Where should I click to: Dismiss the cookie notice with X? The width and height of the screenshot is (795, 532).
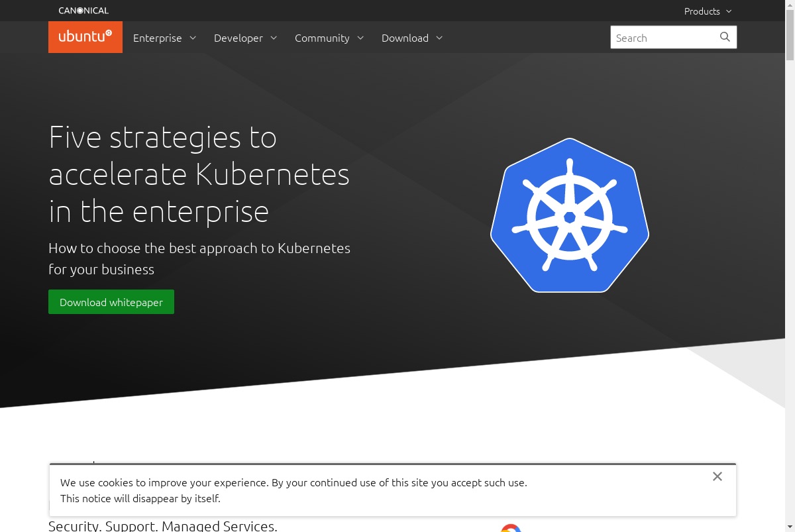click(717, 476)
